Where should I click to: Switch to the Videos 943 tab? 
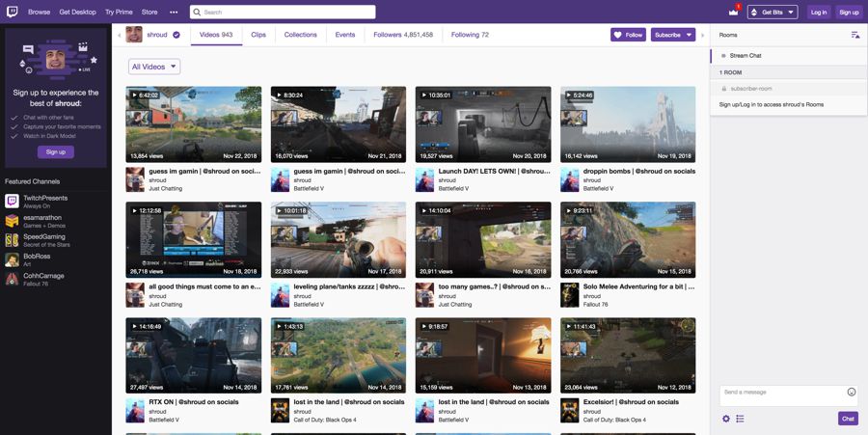[x=216, y=35]
